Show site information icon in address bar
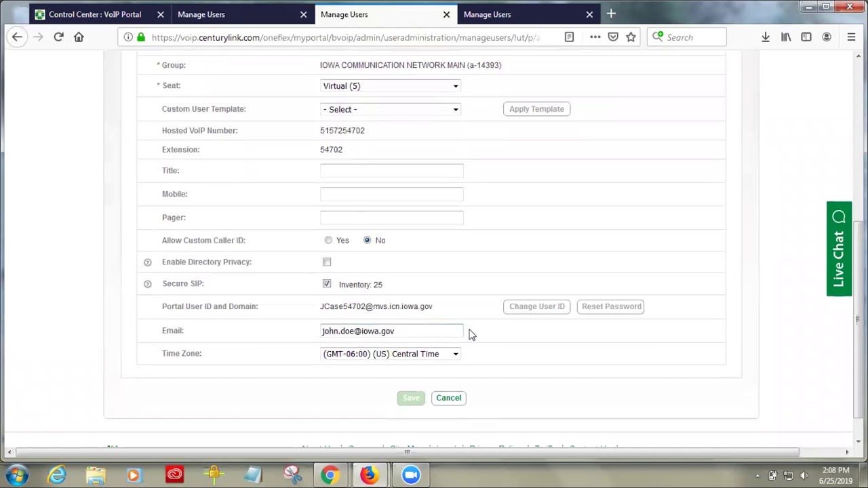 coord(128,37)
